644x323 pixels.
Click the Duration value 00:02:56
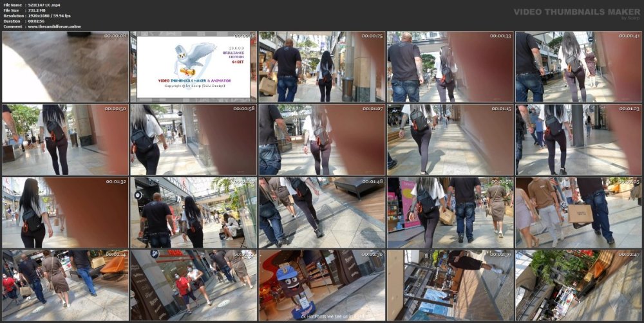[x=36, y=21]
